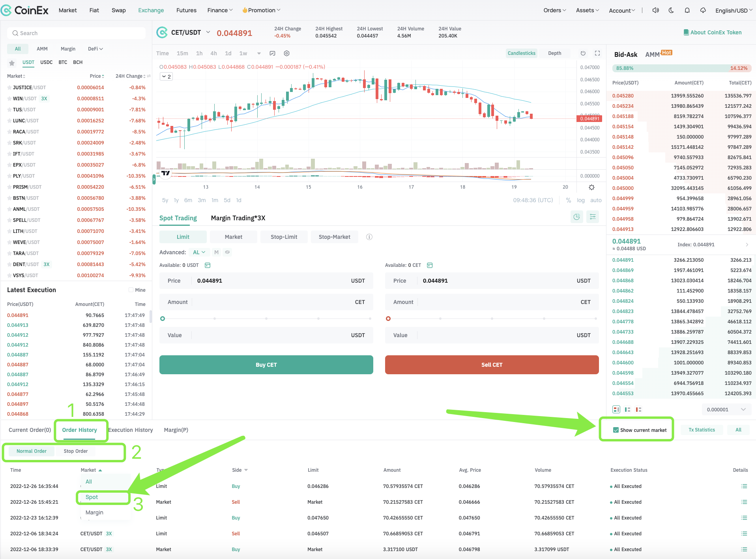Switch to the Margin Trading*3X tab
This screenshot has width=756, height=559.
(x=237, y=218)
